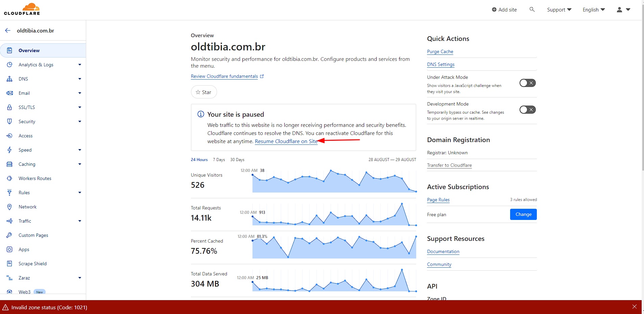Screen dimensions: 644x314
Task: Open the Purge Cache quick action
Action: 440,51
